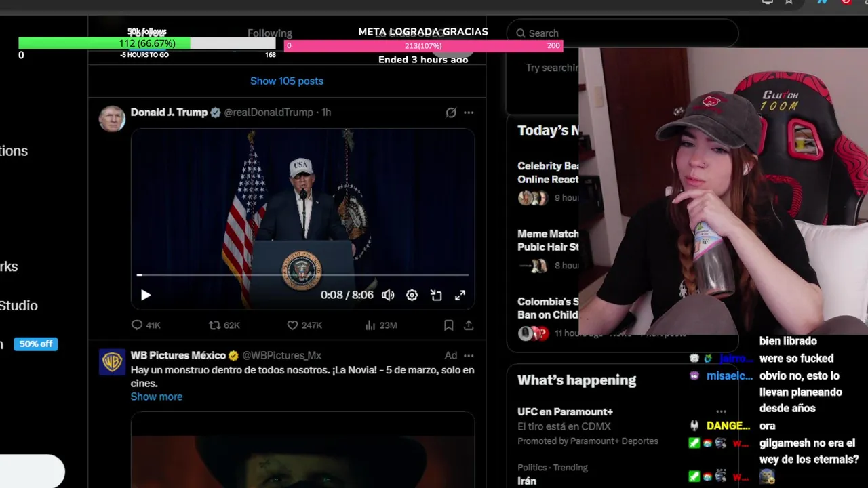Click misaelc... username in chat
Image resolution: width=868 pixels, height=488 pixels.
[730, 375]
